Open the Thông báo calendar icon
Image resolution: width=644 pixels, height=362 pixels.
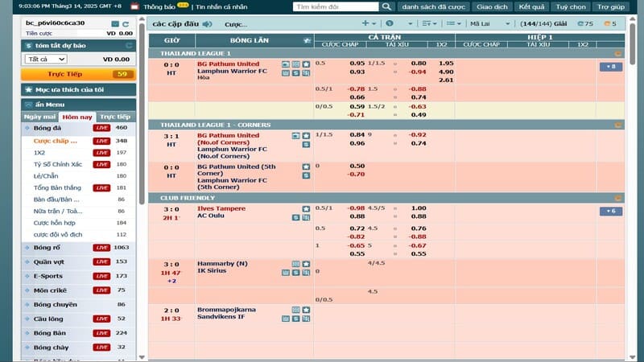point(134,6)
